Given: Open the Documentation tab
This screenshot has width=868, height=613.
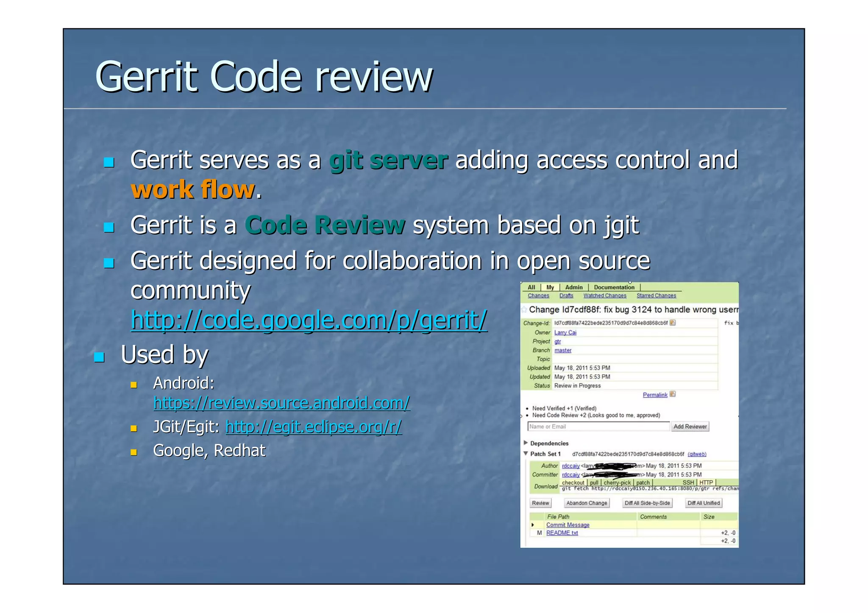Looking at the screenshot, I should tap(614, 287).
